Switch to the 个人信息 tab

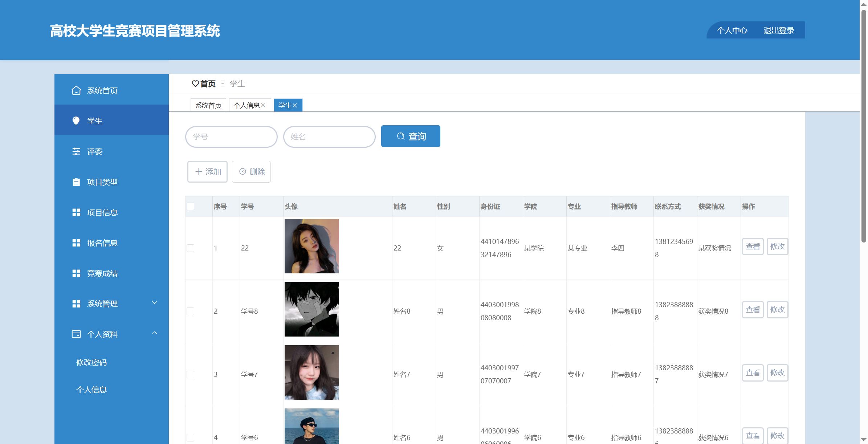coord(246,105)
